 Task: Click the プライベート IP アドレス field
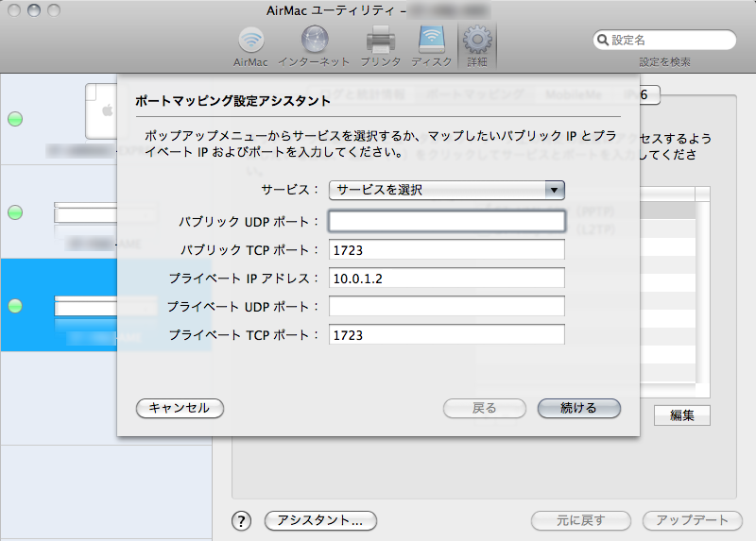[446, 279]
